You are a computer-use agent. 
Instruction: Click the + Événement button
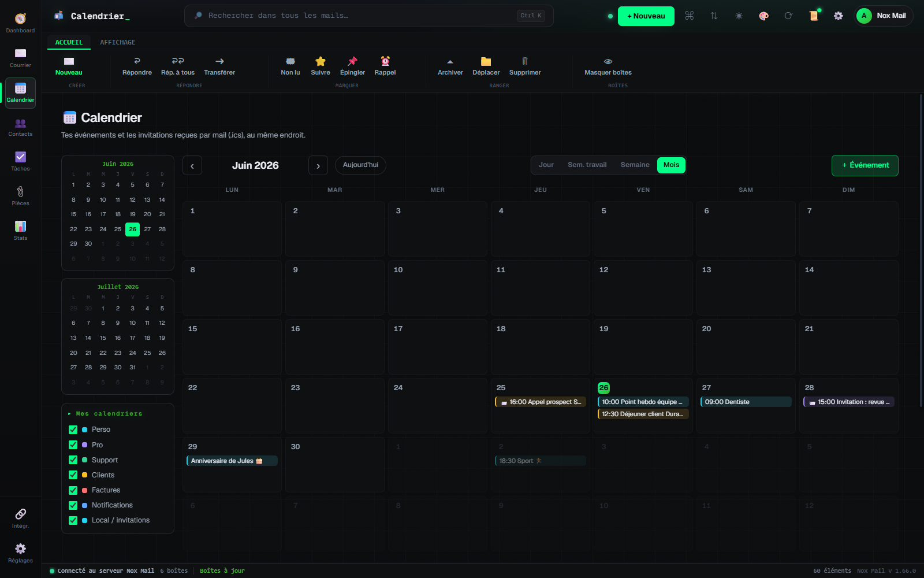[865, 165]
